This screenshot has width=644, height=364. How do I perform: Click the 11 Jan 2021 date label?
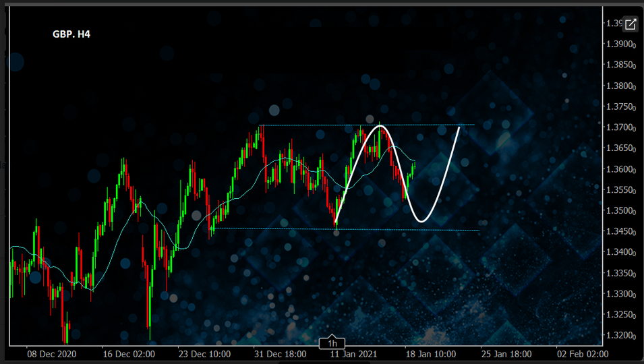pos(354,354)
